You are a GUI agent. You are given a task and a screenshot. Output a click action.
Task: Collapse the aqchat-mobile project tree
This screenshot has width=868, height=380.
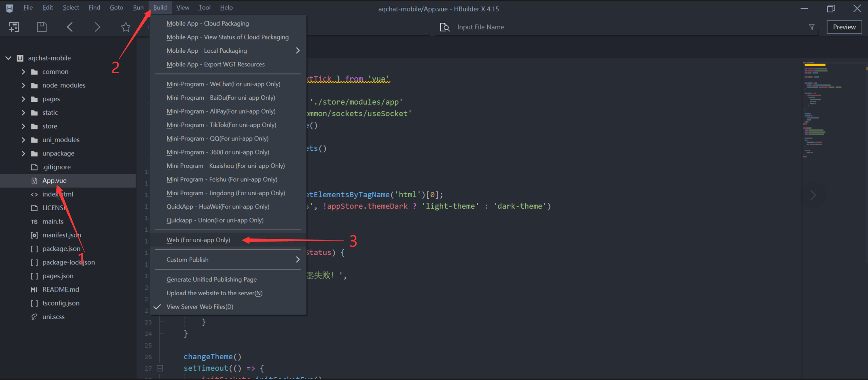[8, 58]
